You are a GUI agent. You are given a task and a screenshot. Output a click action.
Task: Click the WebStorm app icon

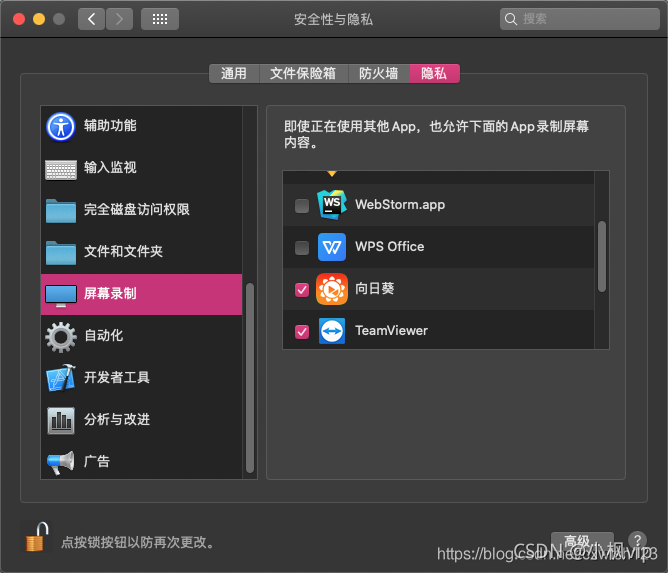(x=332, y=205)
